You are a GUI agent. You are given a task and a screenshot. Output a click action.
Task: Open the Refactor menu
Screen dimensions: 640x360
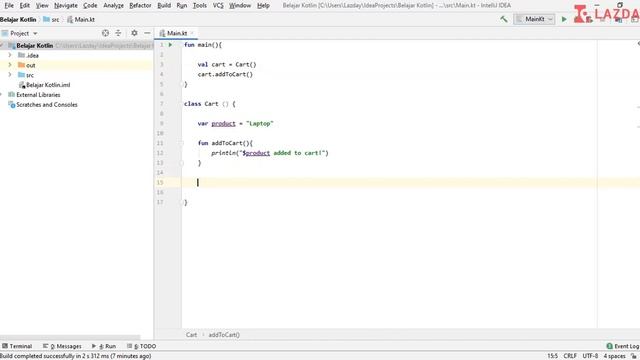click(140, 6)
